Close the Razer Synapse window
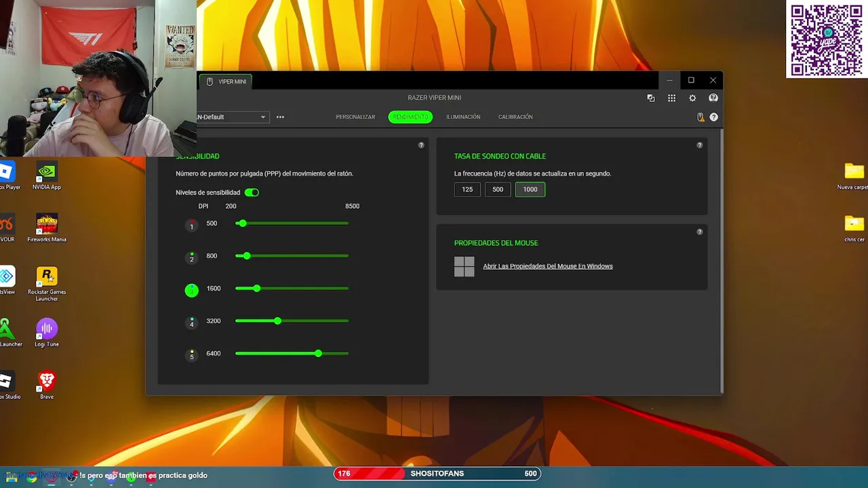 713,80
